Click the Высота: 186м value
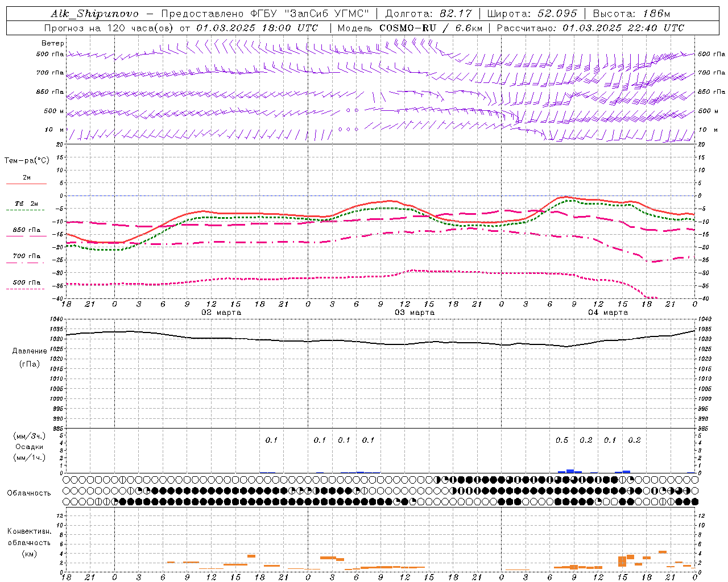The height and width of the screenshot is (582, 728). (631, 14)
